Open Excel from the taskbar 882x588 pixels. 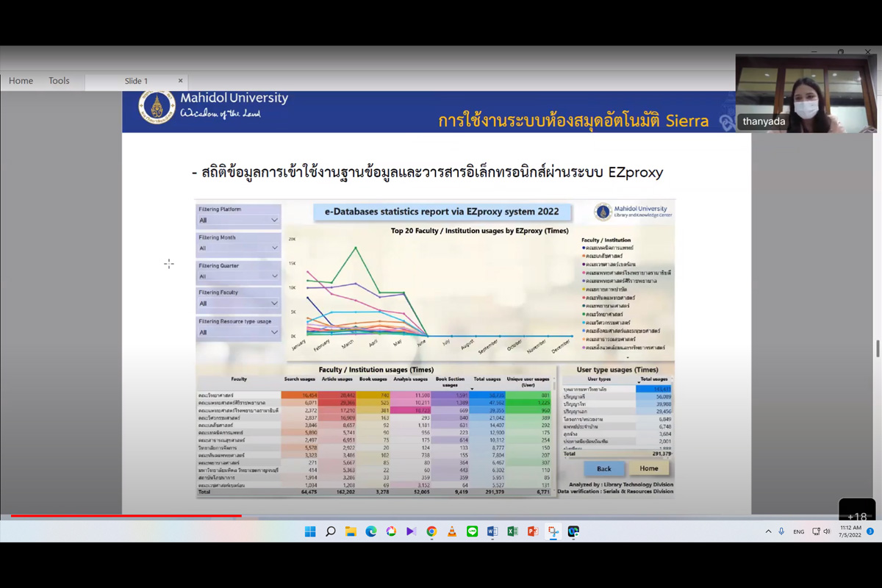[x=512, y=531]
